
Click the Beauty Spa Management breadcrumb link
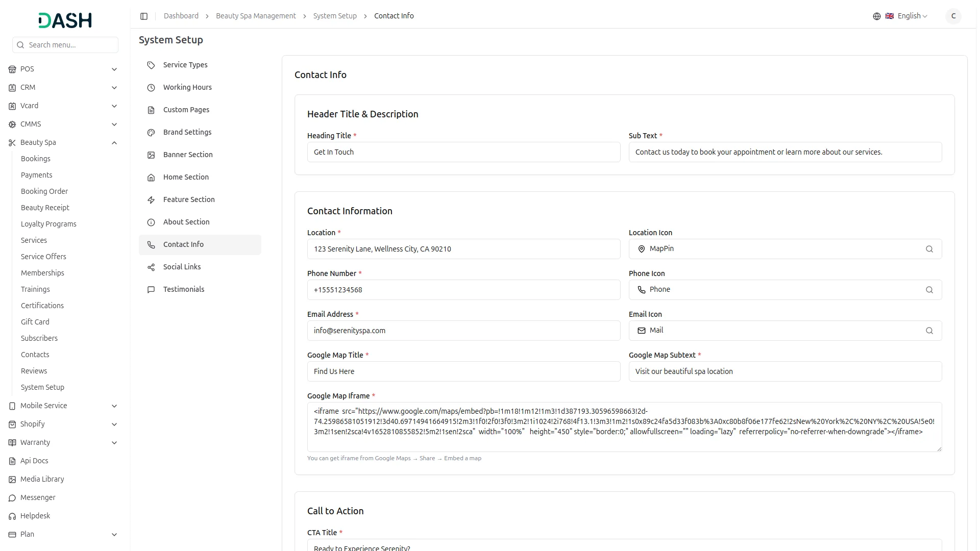click(x=256, y=16)
